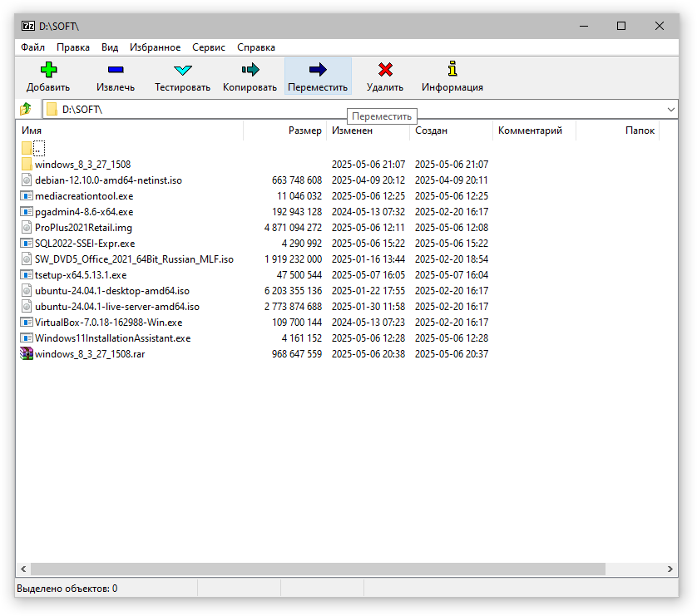The width and height of the screenshot is (697, 616).
Task: Click the scroll left arrow
Action: (23, 569)
